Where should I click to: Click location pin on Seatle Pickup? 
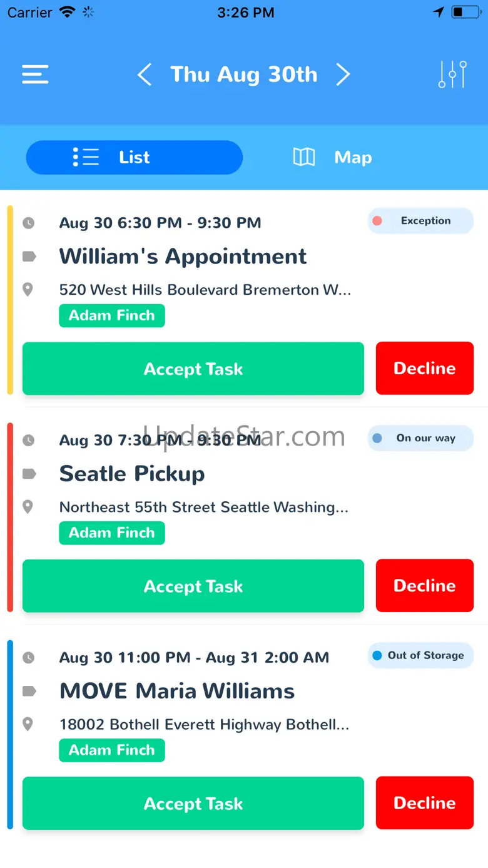click(x=28, y=506)
